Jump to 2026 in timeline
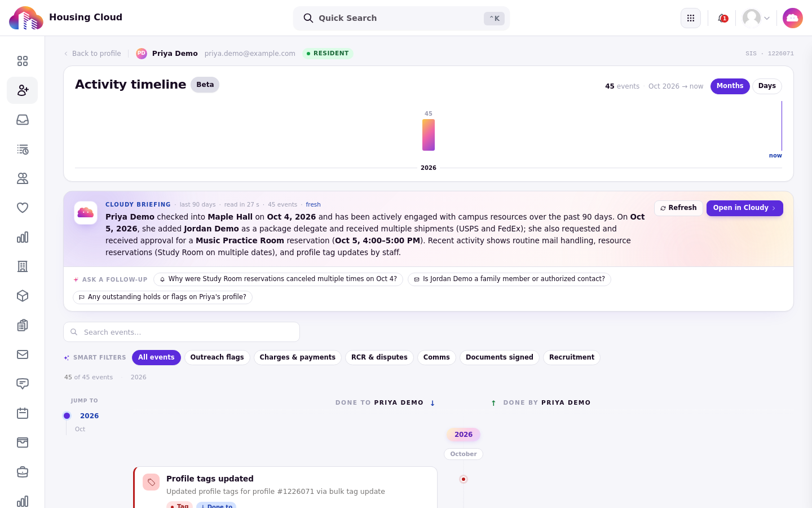812x508 pixels. [x=89, y=416]
